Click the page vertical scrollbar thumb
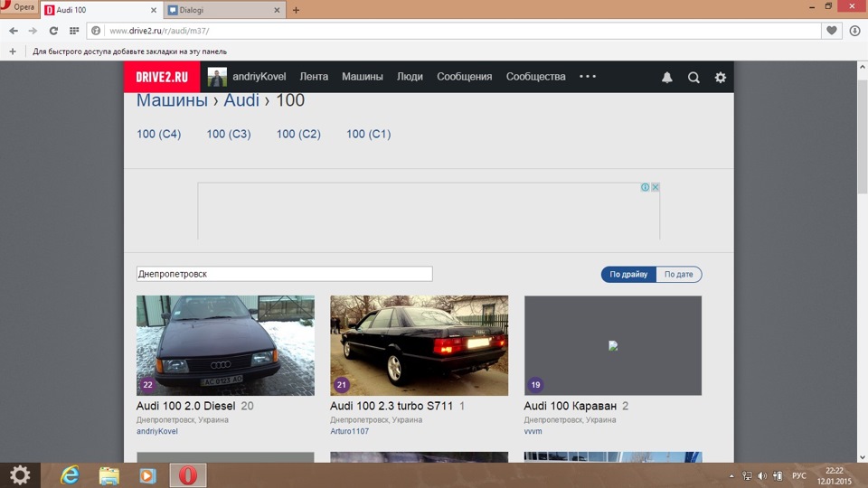 [863, 136]
